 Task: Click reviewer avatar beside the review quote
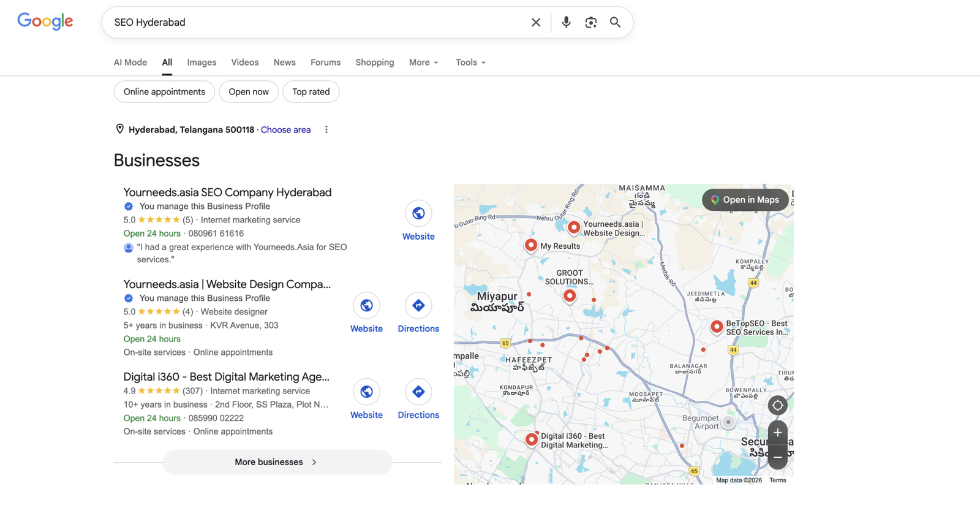coord(129,248)
